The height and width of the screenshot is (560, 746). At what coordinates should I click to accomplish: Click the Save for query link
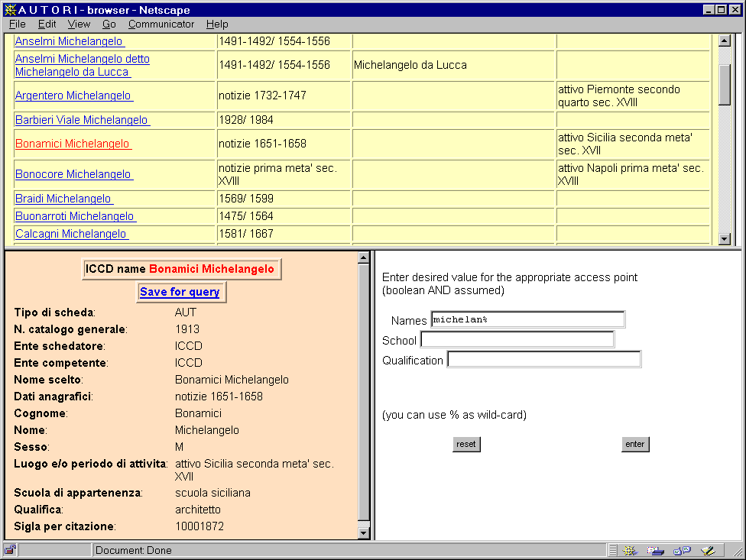[x=180, y=291]
